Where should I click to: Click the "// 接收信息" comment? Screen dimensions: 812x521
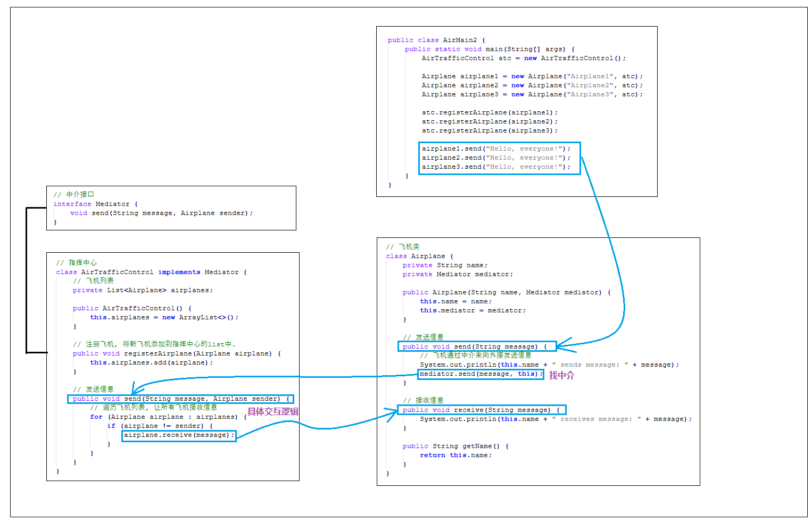tap(423, 401)
